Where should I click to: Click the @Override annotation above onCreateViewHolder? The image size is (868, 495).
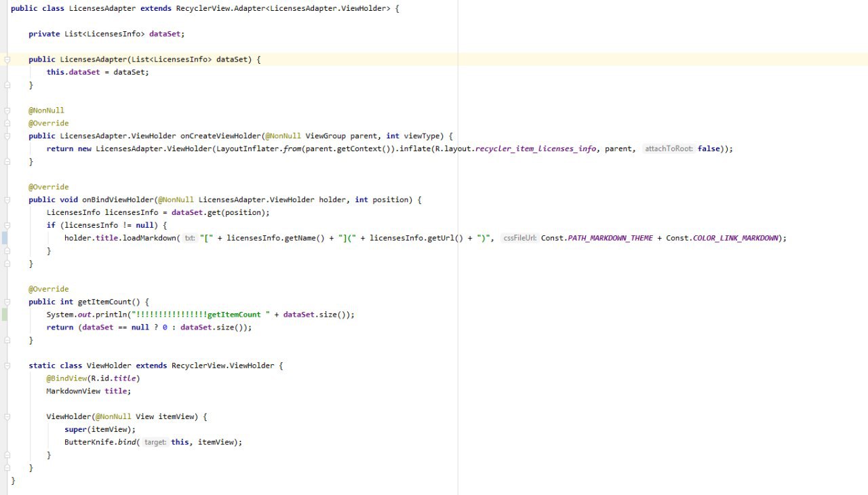tap(49, 123)
